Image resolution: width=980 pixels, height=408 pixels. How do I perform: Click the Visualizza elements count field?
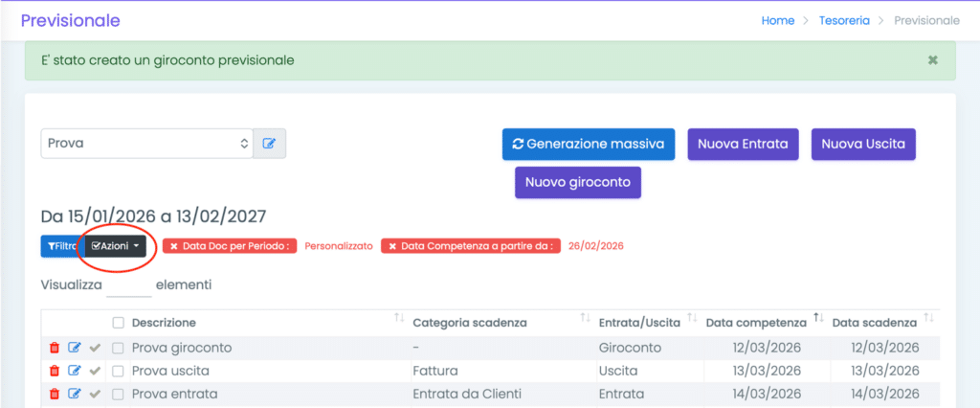pos(129,285)
